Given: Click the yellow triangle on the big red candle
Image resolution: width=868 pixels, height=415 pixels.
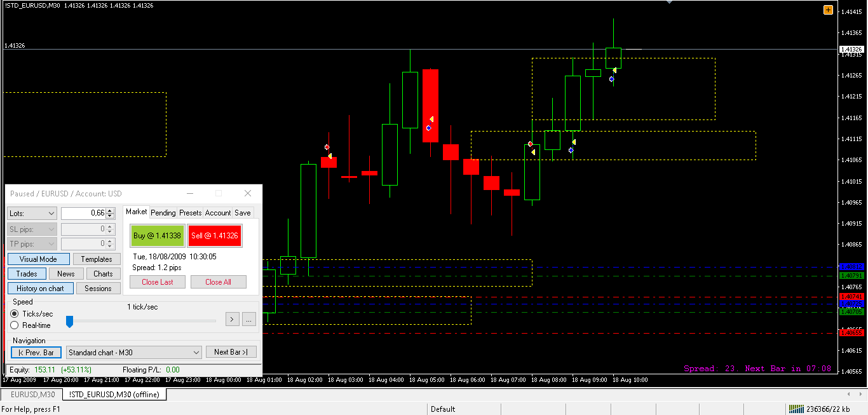Looking at the screenshot, I should 431,119.
